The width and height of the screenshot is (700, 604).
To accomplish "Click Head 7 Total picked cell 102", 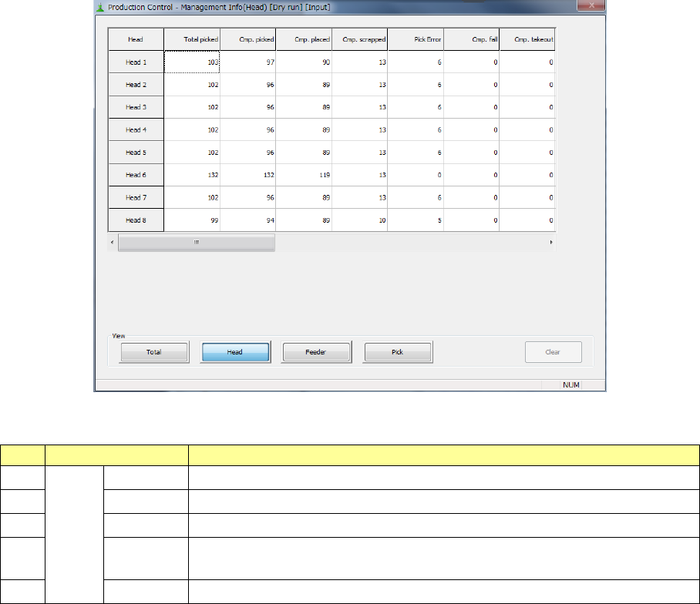I will pos(192,198).
